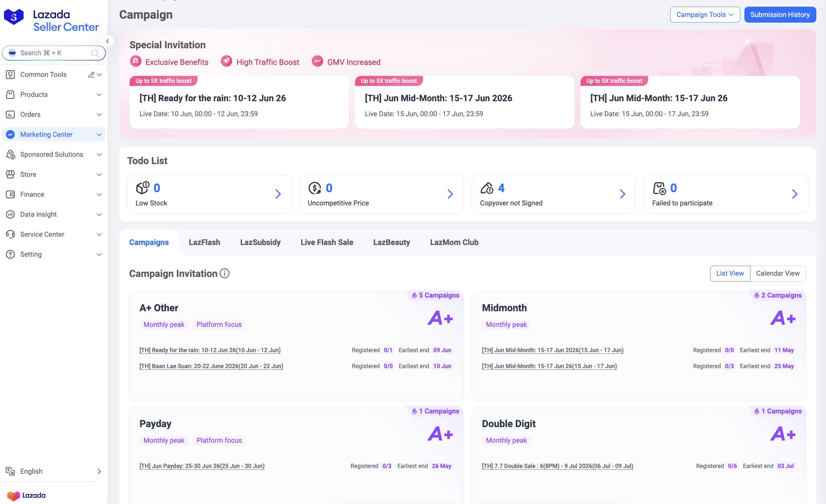The height and width of the screenshot is (504, 826).
Task: Click the Lazada Seller Center logo icon
Action: [14, 16]
